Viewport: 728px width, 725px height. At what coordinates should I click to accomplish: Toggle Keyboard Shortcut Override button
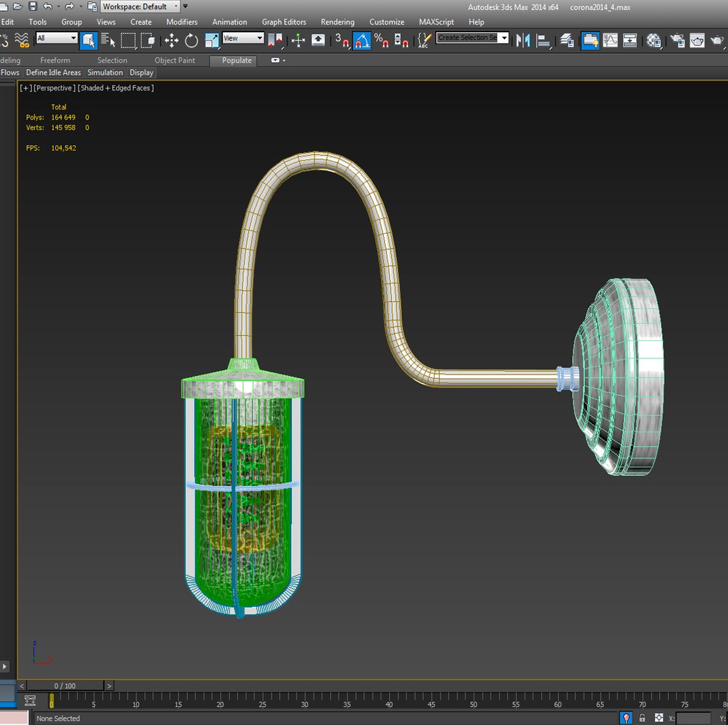coord(318,40)
